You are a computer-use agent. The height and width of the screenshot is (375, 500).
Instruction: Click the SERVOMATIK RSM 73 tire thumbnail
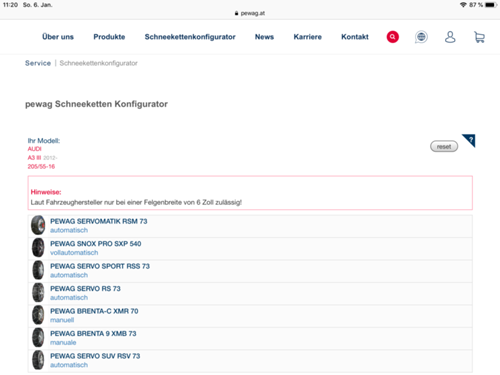click(38, 225)
